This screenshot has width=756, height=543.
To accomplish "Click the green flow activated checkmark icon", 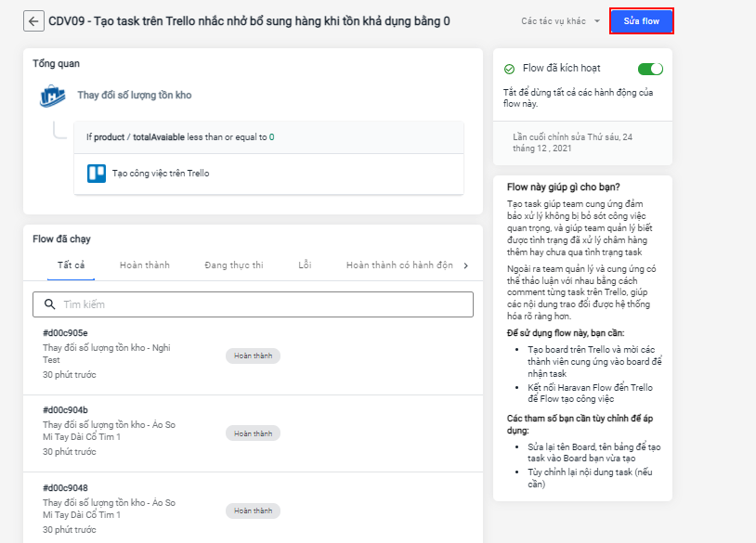I will click(509, 69).
